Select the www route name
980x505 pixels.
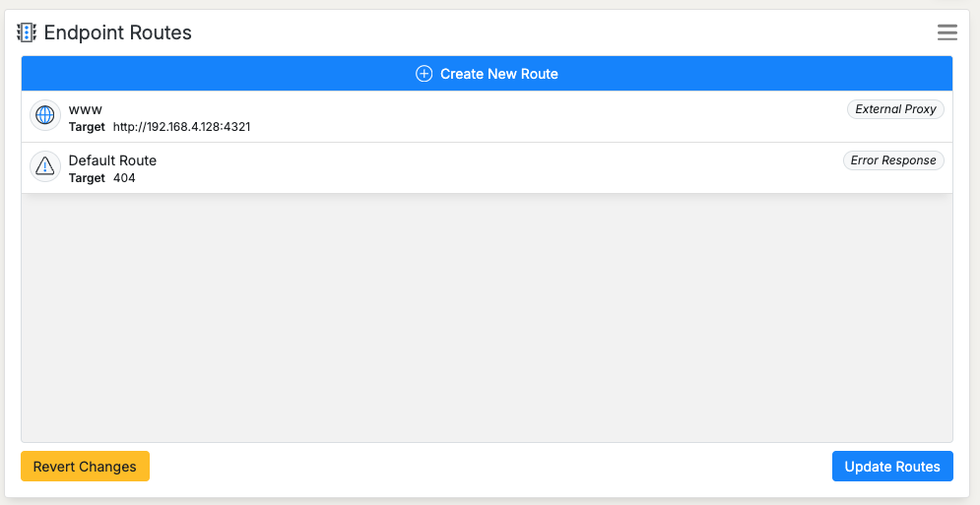[86, 108]
